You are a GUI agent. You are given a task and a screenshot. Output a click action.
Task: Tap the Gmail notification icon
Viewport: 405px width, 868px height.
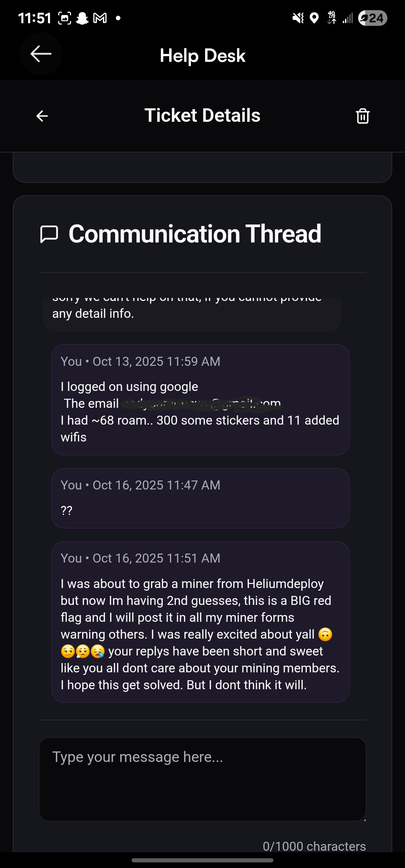(100, 18)
